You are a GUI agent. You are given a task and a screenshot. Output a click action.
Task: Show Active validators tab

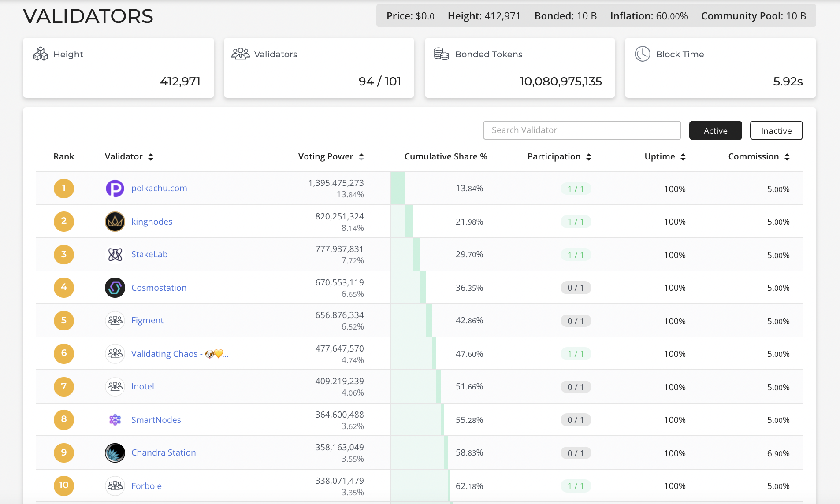coord(716,130)
